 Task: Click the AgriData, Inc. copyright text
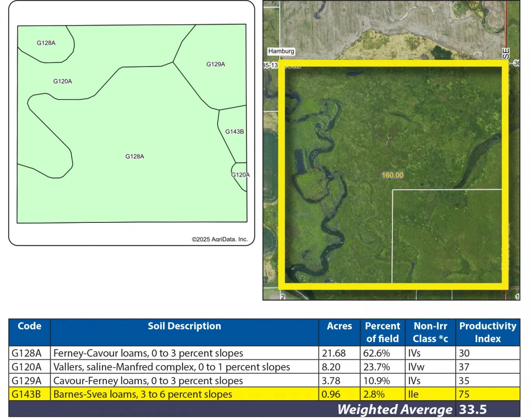tap(220, 239)
